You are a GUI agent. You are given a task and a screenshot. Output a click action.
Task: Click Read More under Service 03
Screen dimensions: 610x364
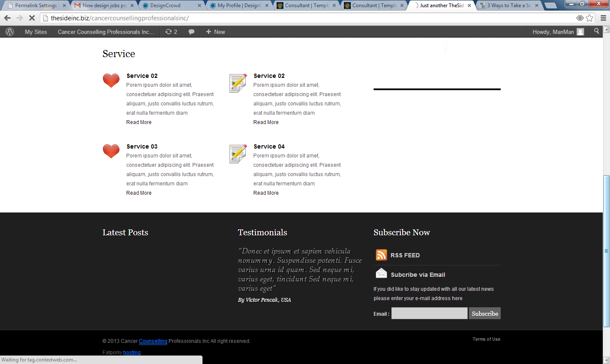[x=139, y=193]
